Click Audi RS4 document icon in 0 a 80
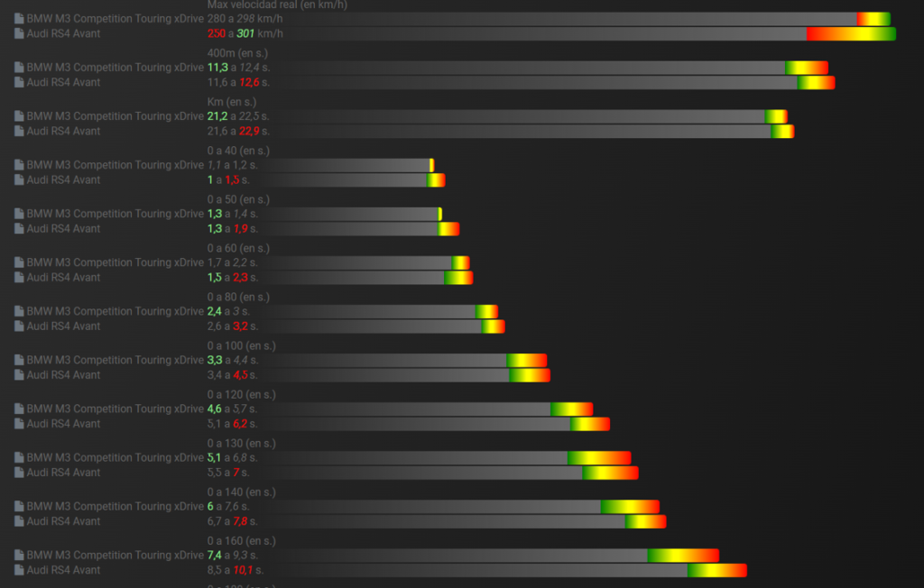Image resolution: width=924 pixels, height=588 pixels. coord(19,326)
